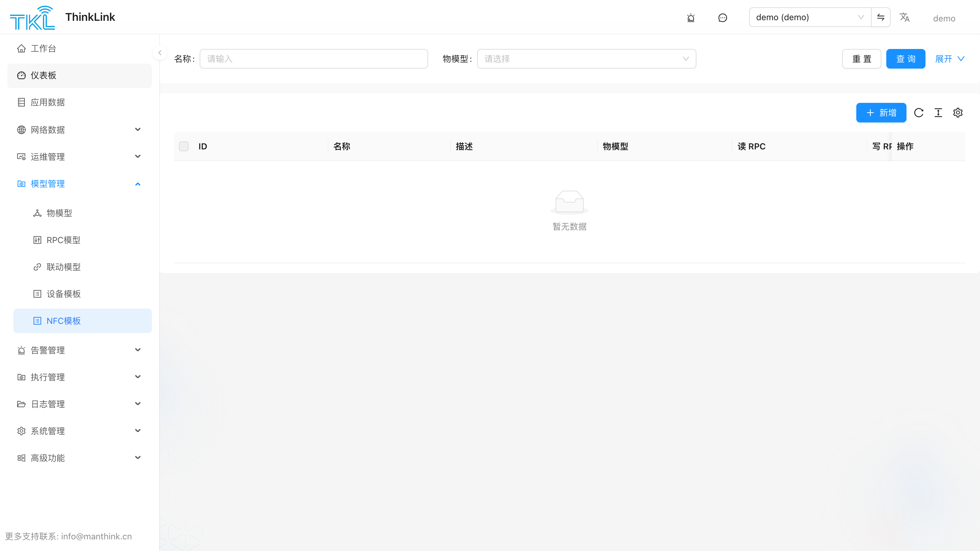Open the 物模型 filter select box
The height and width of the screenshot is (551, 980).
click(x=586, y=59)
